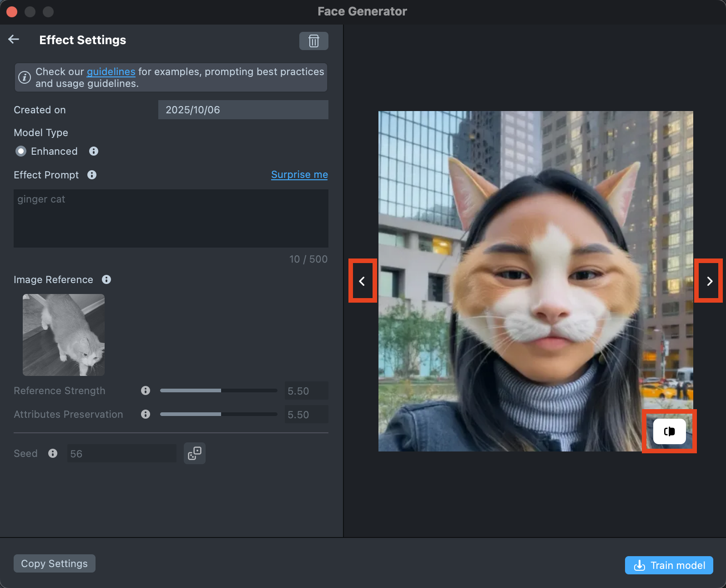Randomize seed with the dice icon
726x588 pixels.
point(195,453)
